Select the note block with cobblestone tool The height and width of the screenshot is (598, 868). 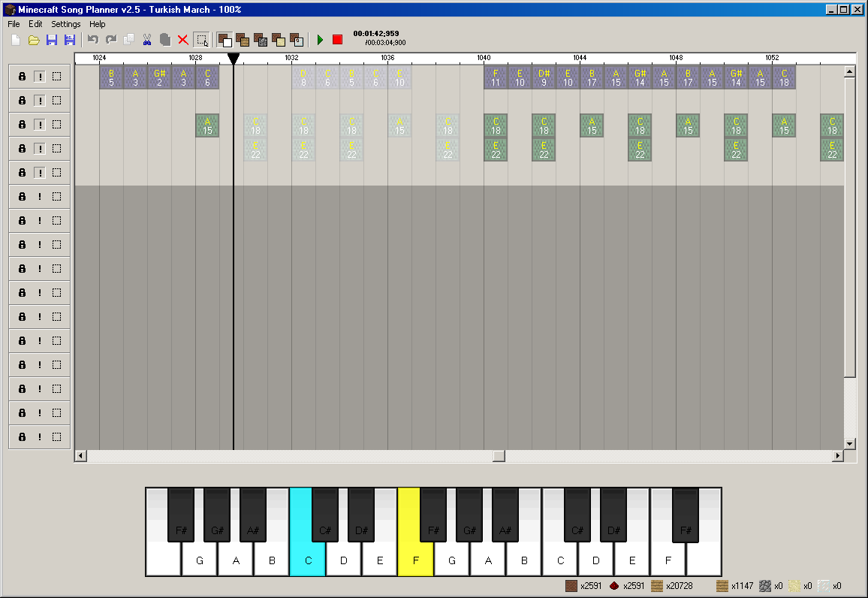pyautogui.click(x=261, y=40)
